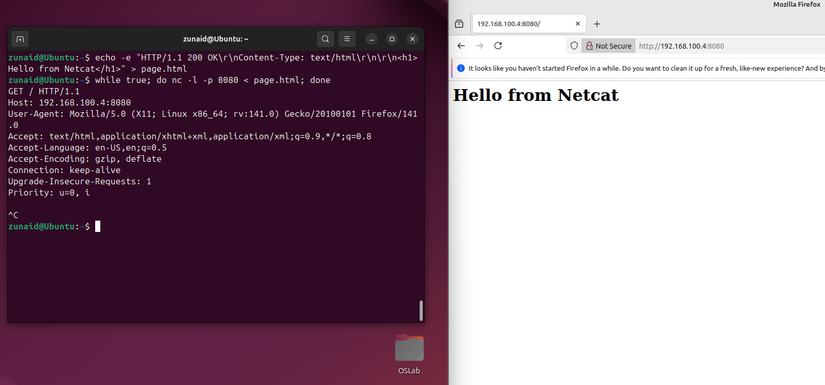Click 'Connection: keep-alive' line in terminal

pyautogui.click(x=64, y=170)
